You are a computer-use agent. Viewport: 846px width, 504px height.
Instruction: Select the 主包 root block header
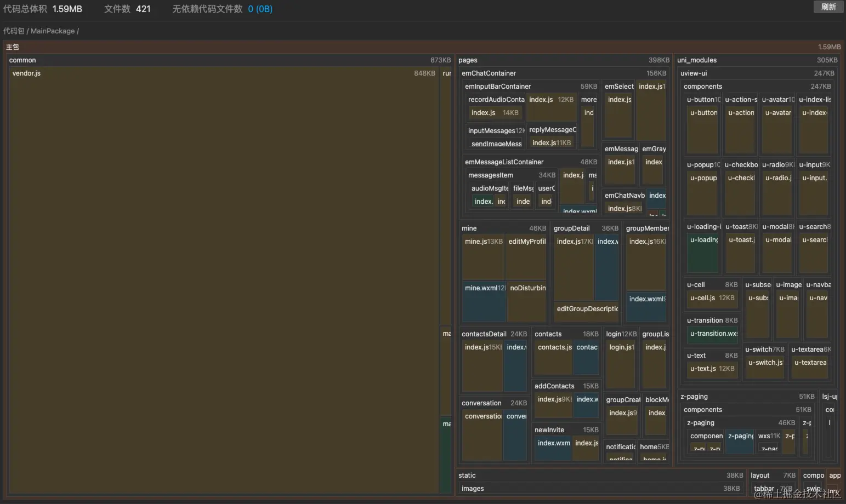pos(423,47)
